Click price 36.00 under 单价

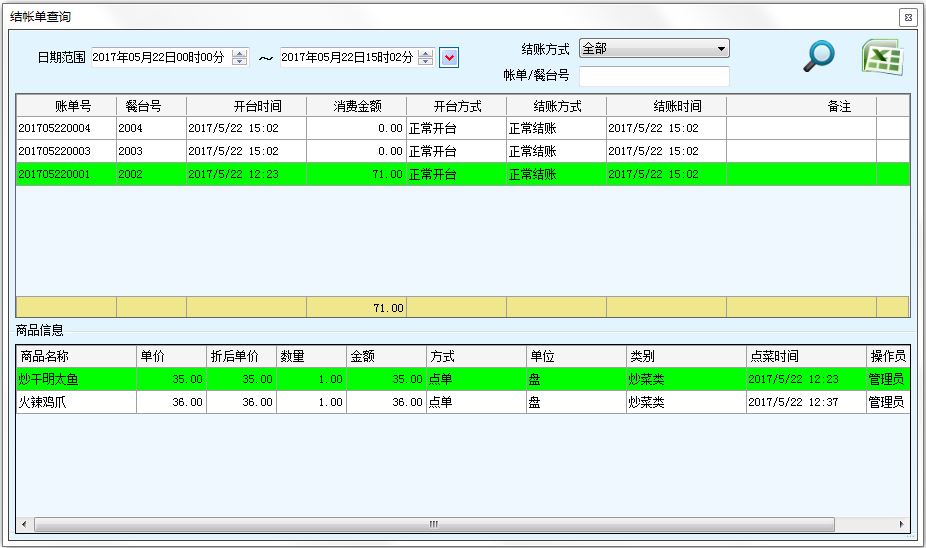click(x=171, y=402)
